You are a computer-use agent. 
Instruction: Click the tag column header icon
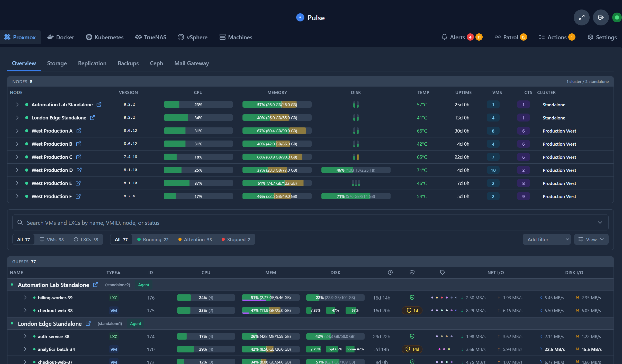[x=442, y=272]
